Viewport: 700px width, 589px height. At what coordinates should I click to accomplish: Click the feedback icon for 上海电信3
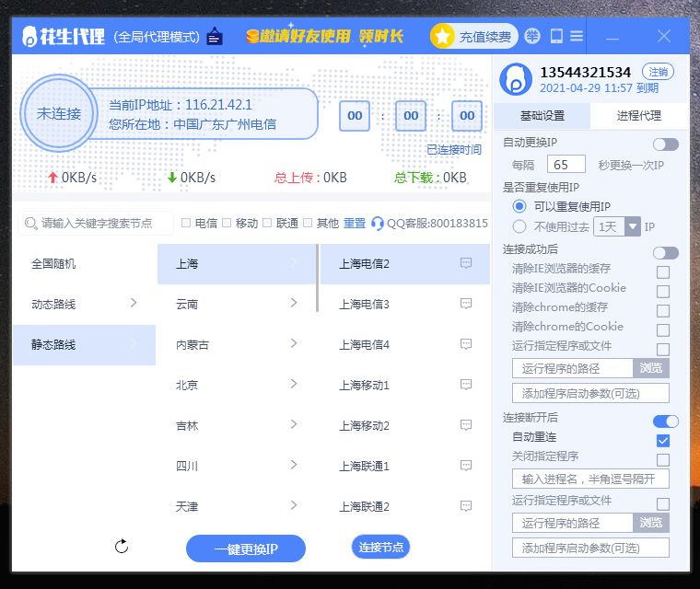point(466,304)
